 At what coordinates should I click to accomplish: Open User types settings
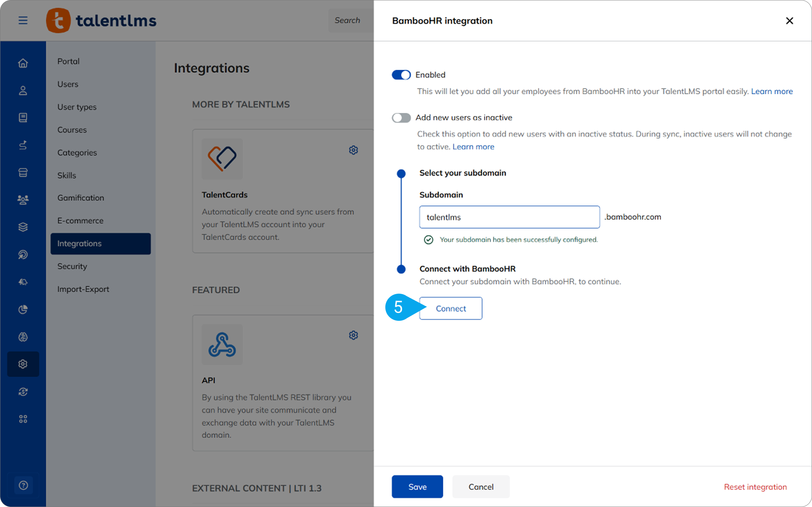click(x=77, y=107)
